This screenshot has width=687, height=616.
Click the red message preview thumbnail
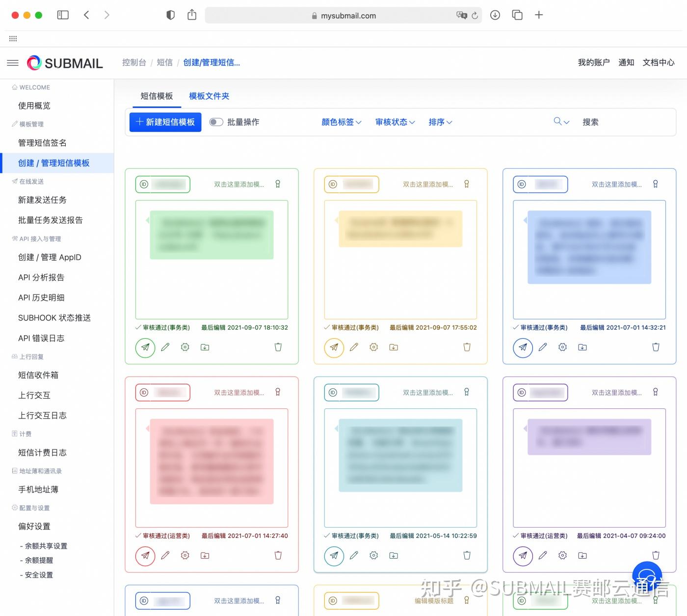tap(211, 461)
